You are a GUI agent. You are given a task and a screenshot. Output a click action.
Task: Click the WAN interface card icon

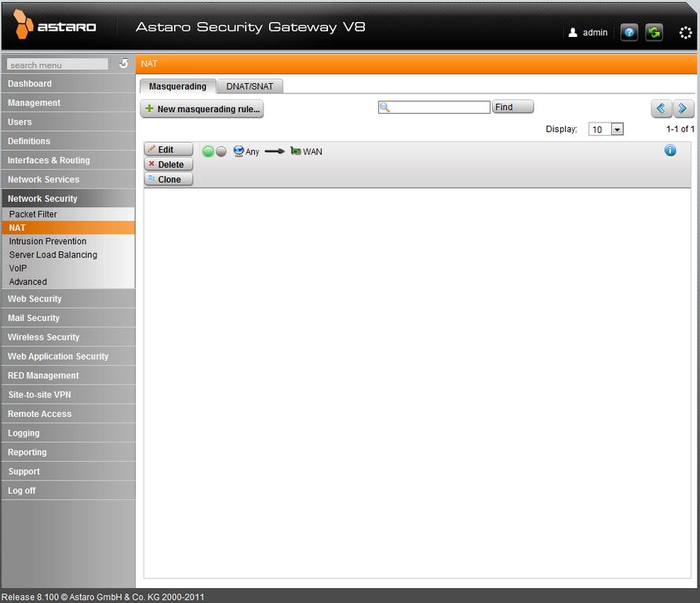coord(296,151)
